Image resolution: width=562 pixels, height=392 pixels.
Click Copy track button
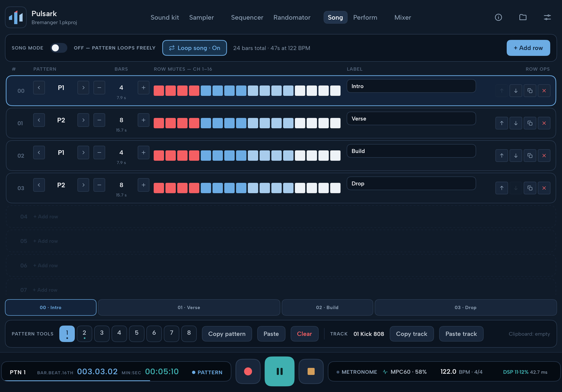pyautogui.click(x=412, y=334)
